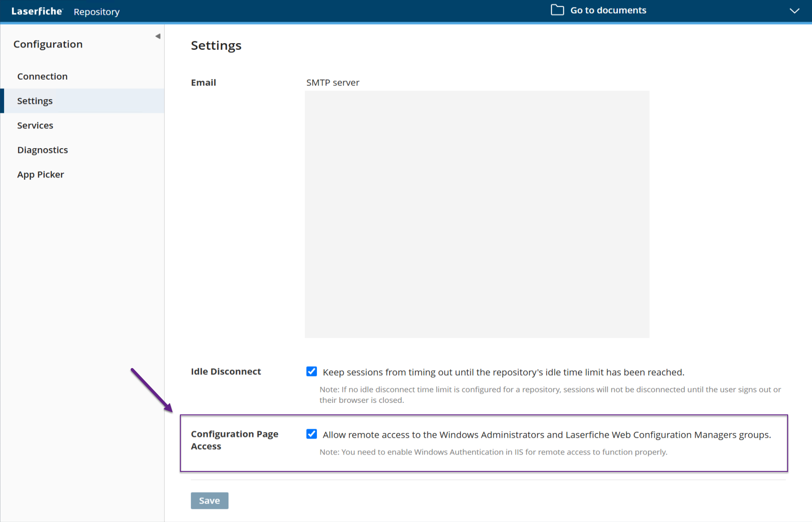Toggle the keep sessions from timing out checkbox

click(x=311, y=372)
